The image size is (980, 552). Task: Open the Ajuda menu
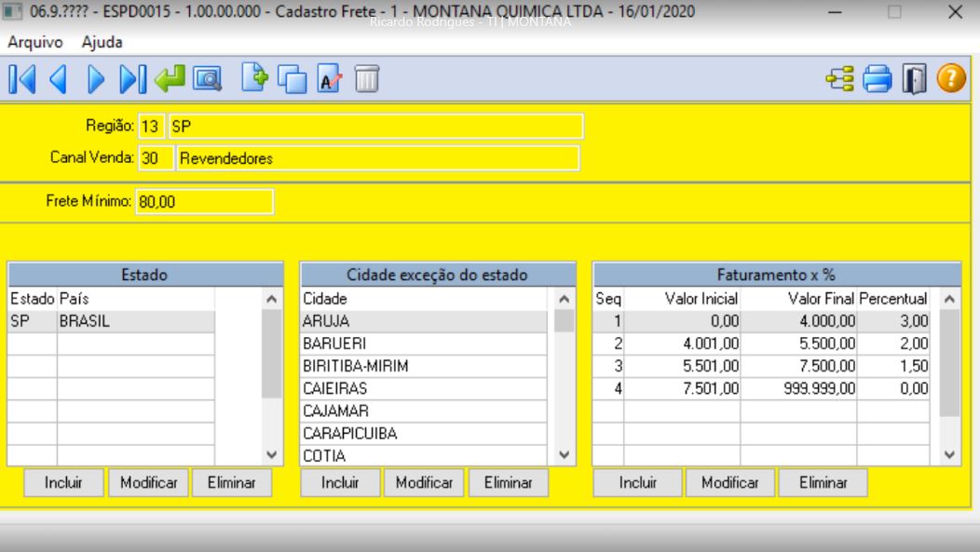click(x=102, y=43)
